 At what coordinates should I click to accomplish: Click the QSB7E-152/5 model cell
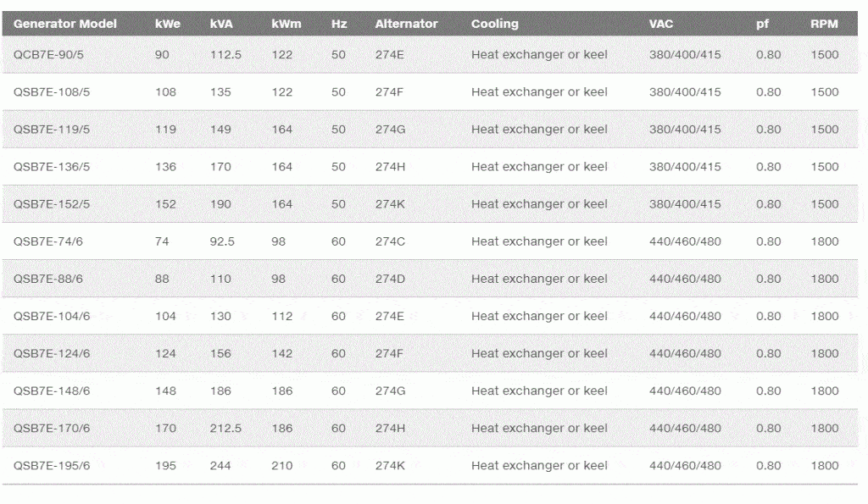tap(52, 204)
